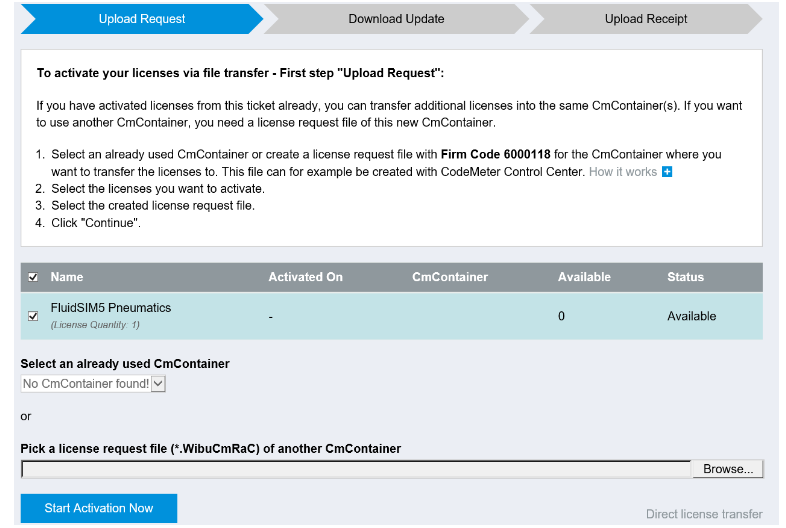
Task: Uncheck the FluidSIM5 Pneumatics license checkbox
Action: point(33,316)
